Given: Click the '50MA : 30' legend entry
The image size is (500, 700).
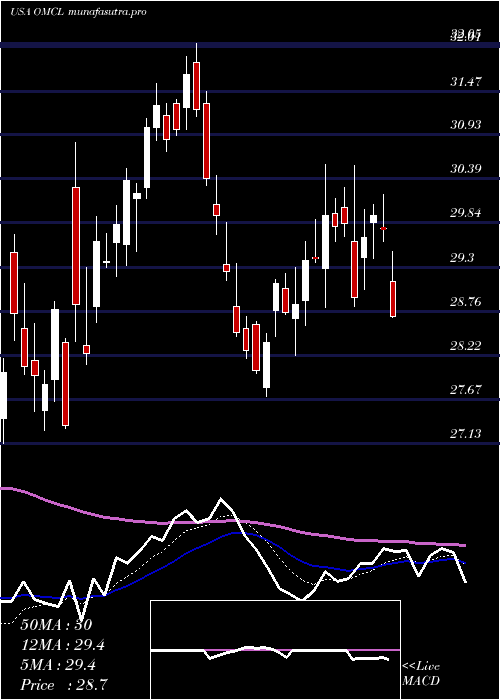Looking at the screenshot, I should pos(56,625).
